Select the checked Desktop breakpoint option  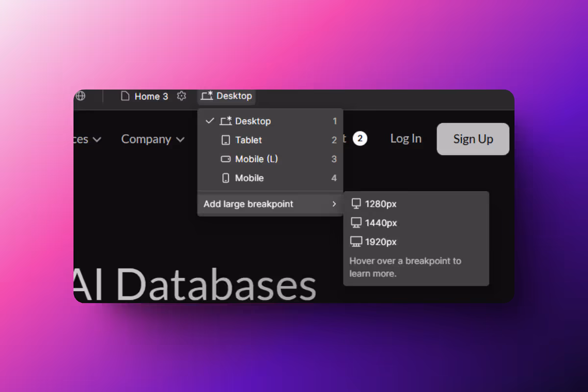pyautogui.click(x=270, y=121)
